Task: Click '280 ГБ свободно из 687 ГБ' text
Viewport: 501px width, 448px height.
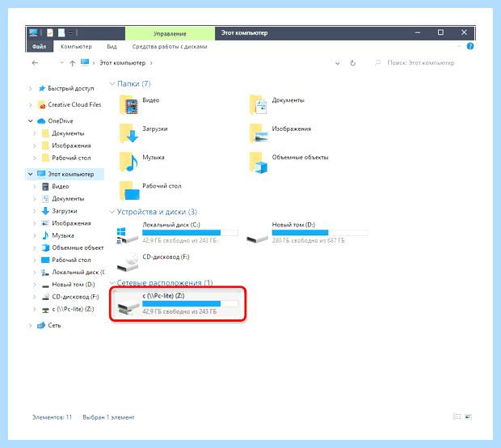Action: tap(308, 240)
